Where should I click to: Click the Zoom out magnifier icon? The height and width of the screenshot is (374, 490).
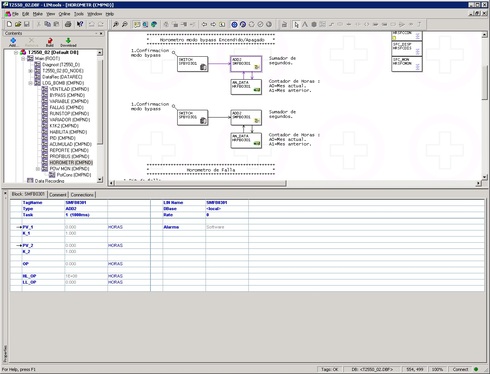(x=124, y=24)
